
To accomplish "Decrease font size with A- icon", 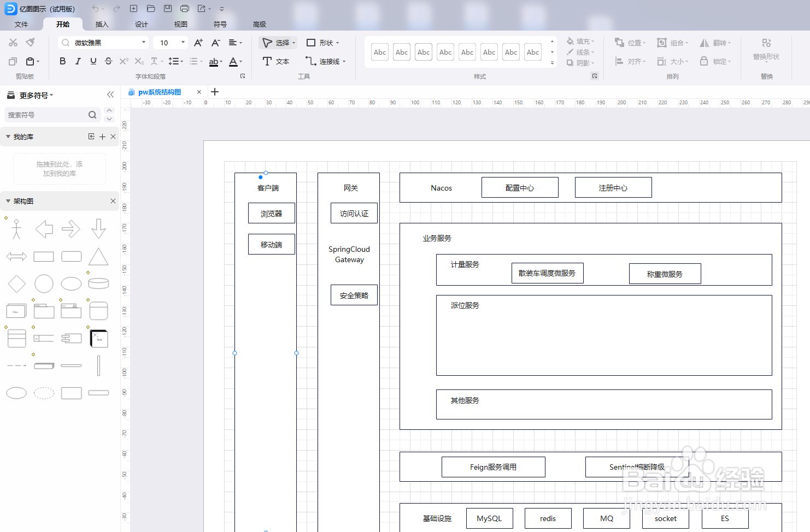I will tap(216, 43).
